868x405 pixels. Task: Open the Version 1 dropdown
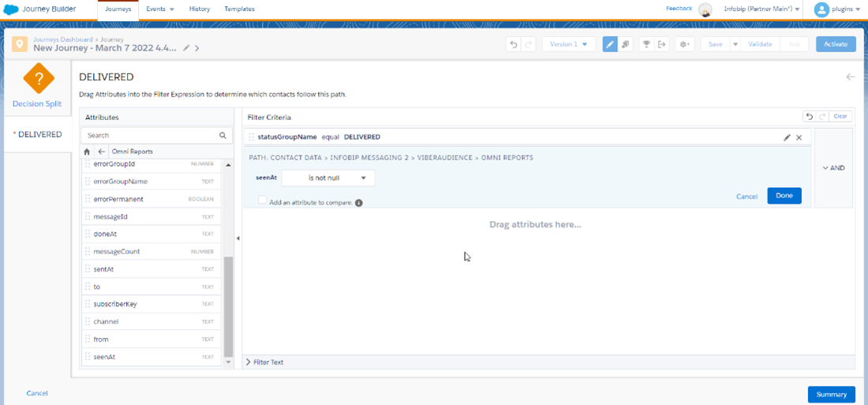568,44
